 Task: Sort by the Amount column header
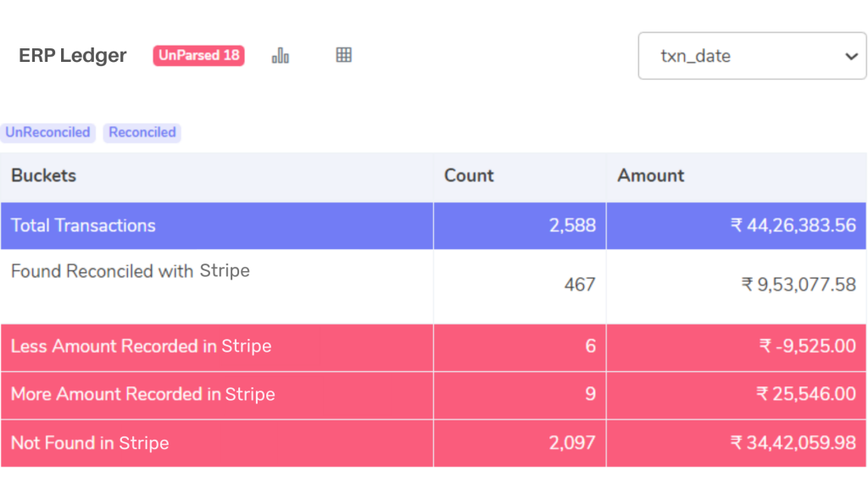(651, 176)
